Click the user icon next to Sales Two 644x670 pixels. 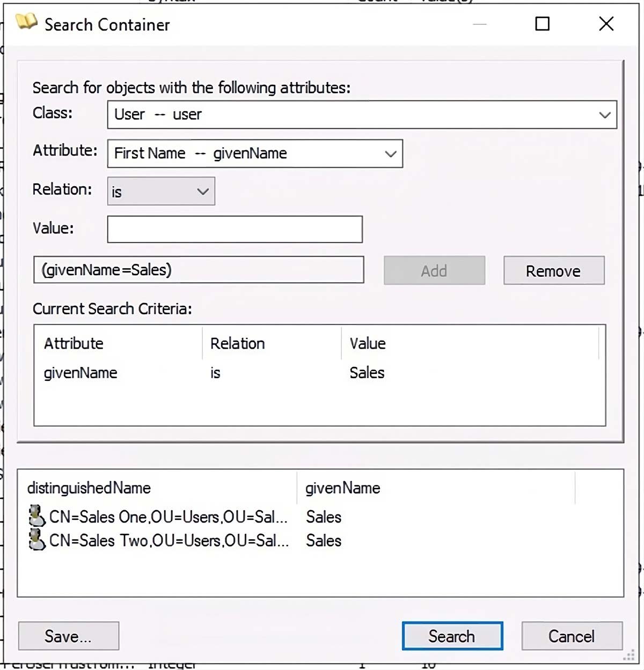(x=36, y=540)
